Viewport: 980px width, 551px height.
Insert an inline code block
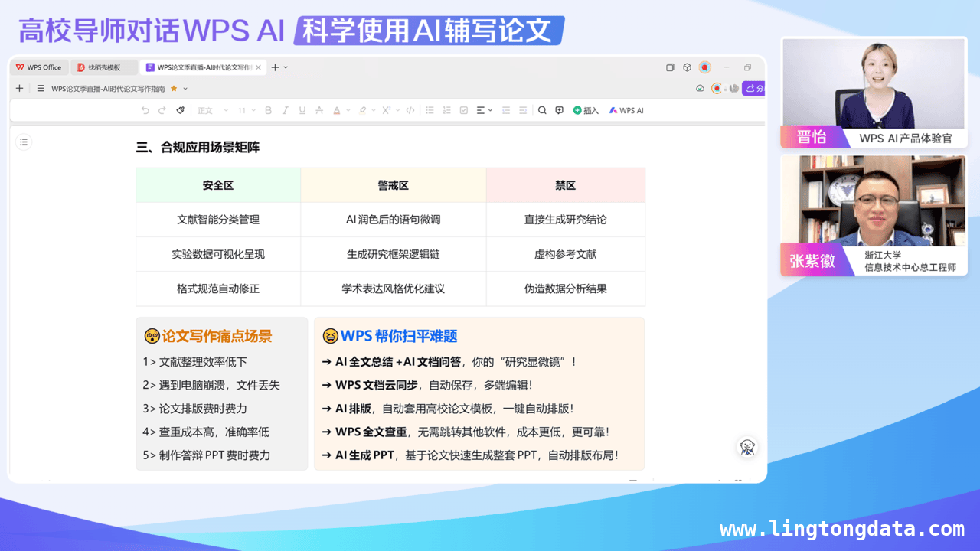(410, 110)
